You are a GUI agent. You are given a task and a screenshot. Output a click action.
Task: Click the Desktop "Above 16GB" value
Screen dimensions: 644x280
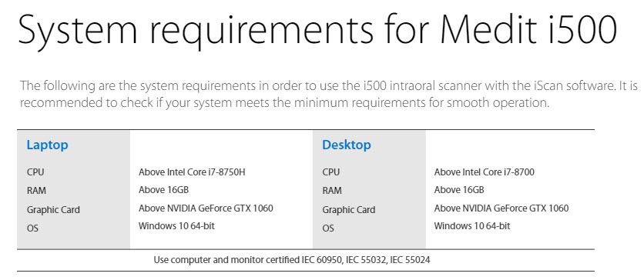459,190
